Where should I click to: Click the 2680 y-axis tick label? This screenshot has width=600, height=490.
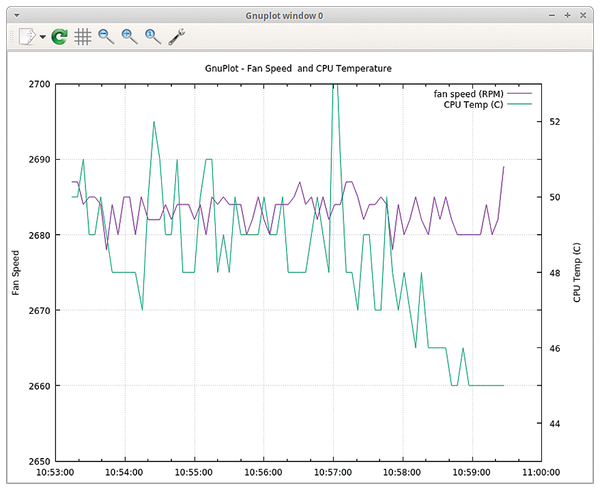pos(39,235)
